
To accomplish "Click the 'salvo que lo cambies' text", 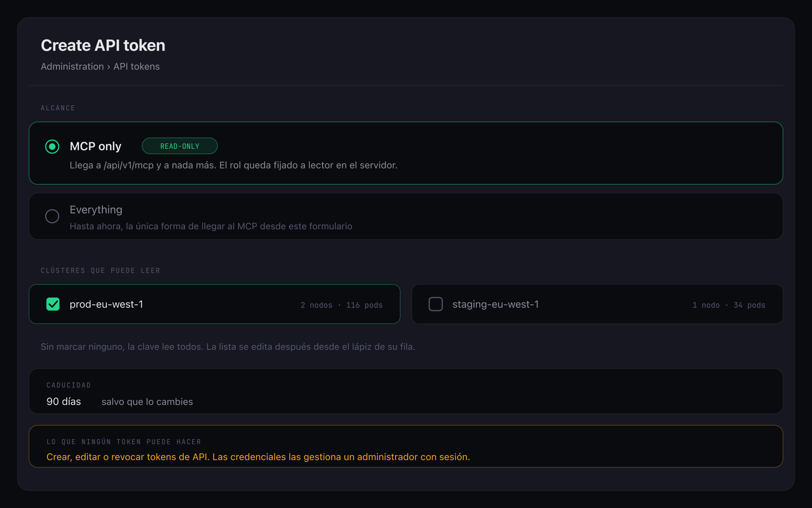I will [x=147, y=402].
